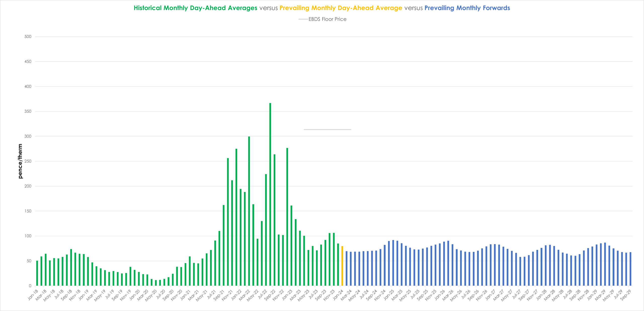Click the 'Nov-23' x-axis label

(x=329, y=295)
